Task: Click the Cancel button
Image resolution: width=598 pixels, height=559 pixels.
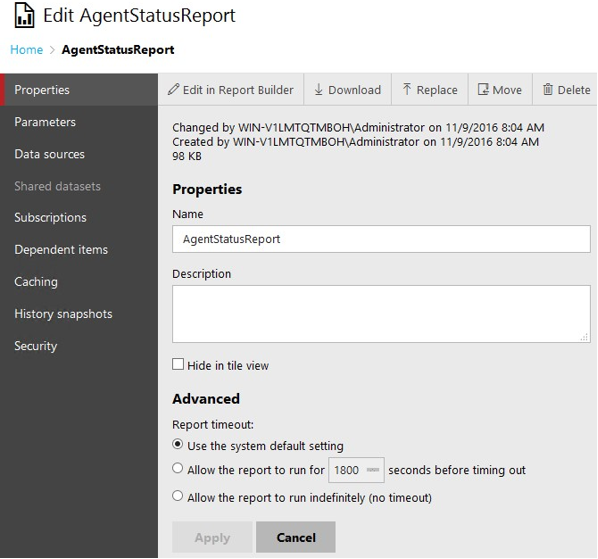Action: (296, 537)
